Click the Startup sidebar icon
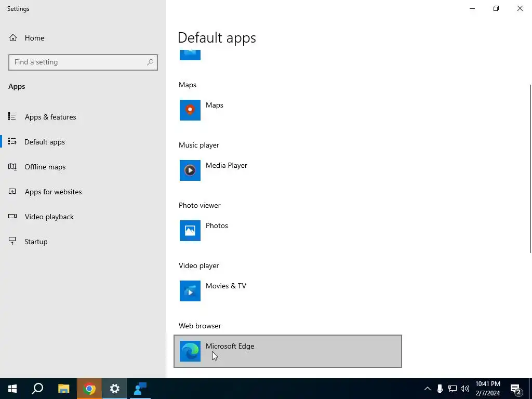532x399 pixels. [x=12, y=241]
